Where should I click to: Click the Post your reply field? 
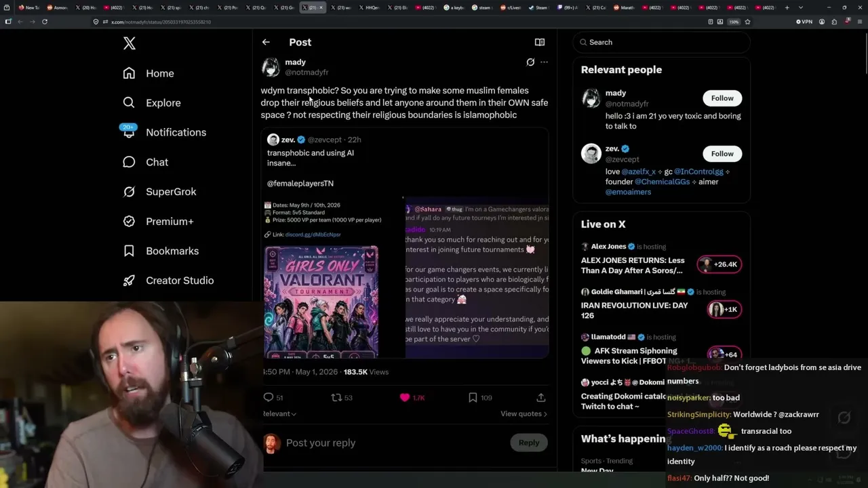(393, 443)
